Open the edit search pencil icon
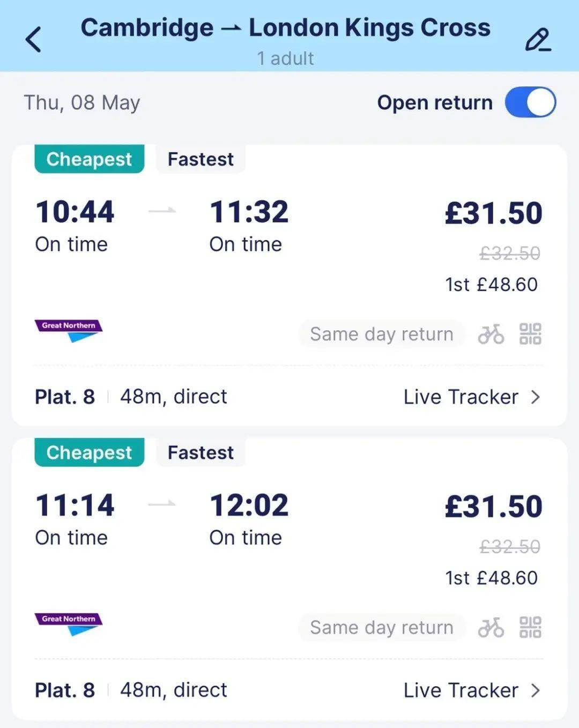Image resolution: width=579 pixels, height=728 pixels. tap(538, 40)
